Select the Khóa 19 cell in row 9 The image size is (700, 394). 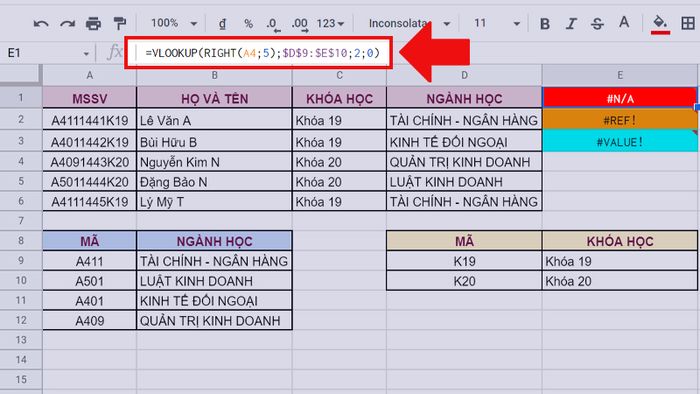tap(620, 261)
